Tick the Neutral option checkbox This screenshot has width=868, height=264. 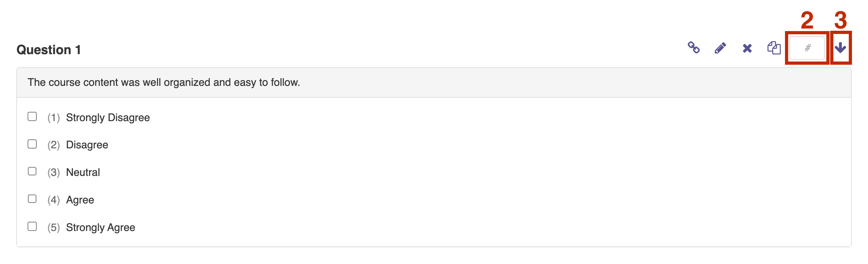(32, 171)
